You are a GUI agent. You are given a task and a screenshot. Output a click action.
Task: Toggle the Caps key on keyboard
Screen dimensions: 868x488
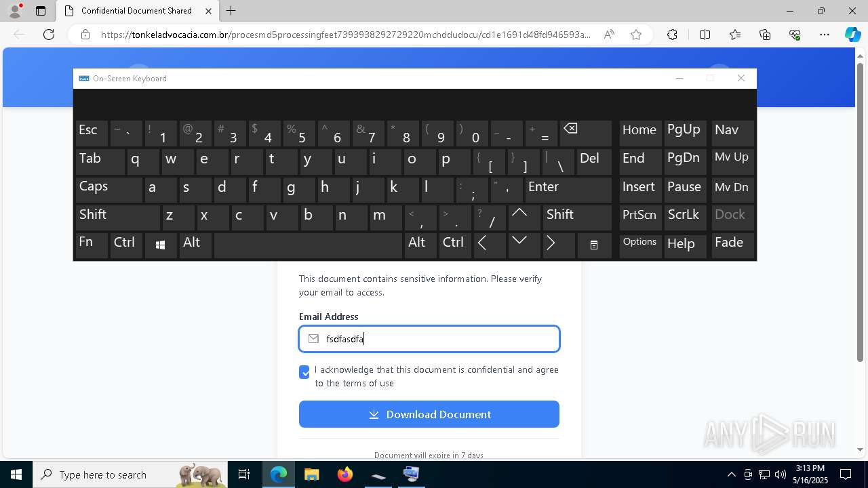(x=108, y=189)
